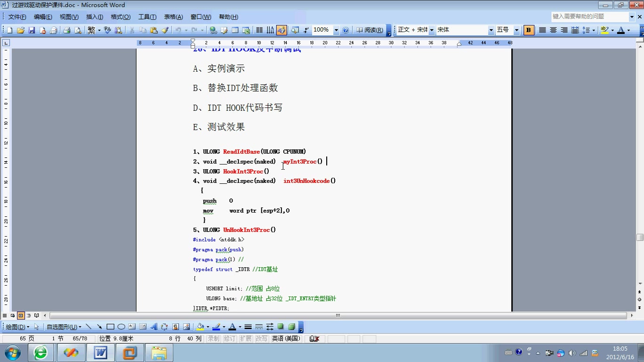Open the Font Size 五号 dropdown
Image resolution: width=644 pixels, height=362 pixels.
tap(516, 30)
